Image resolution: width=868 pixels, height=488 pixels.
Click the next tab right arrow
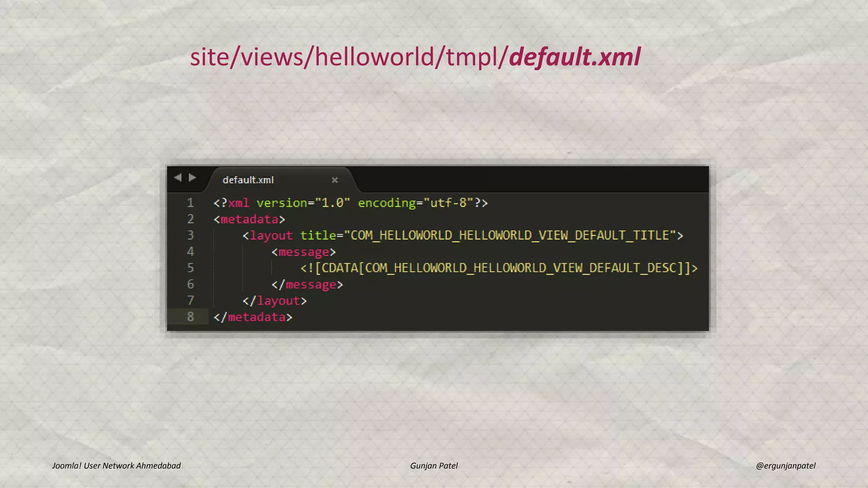[192, 177]
